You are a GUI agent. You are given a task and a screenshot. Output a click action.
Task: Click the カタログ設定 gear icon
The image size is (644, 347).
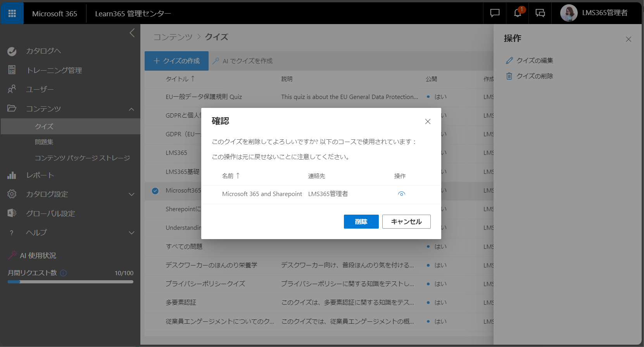click(12, 194)
